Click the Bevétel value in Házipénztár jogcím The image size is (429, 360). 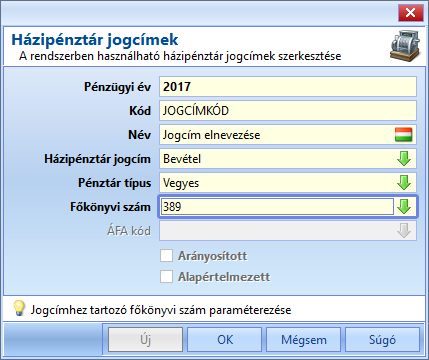click(182, 159)
